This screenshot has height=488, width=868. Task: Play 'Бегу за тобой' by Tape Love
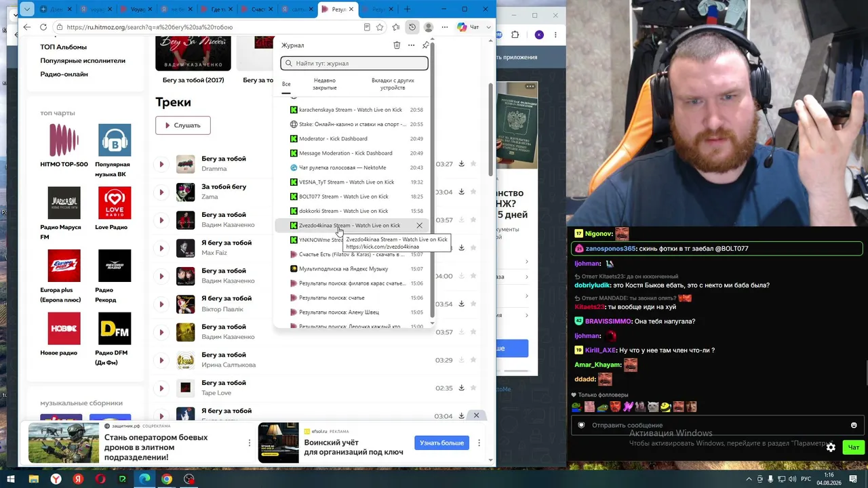(x=161, y=388)
